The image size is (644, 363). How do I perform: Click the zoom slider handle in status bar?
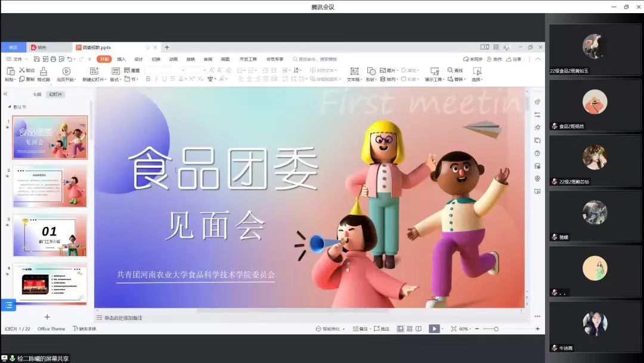[x=496, y=329]
